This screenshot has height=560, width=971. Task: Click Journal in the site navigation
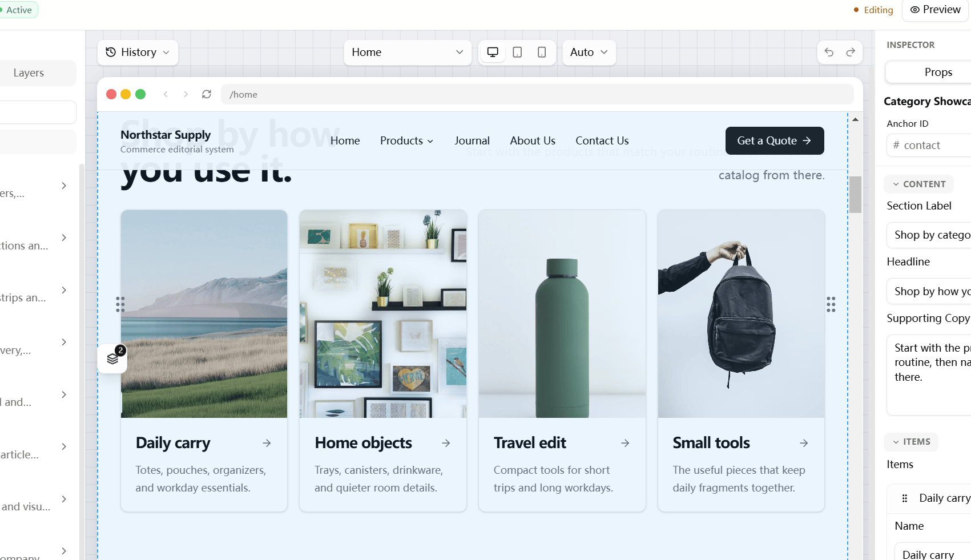pos(472,140)
